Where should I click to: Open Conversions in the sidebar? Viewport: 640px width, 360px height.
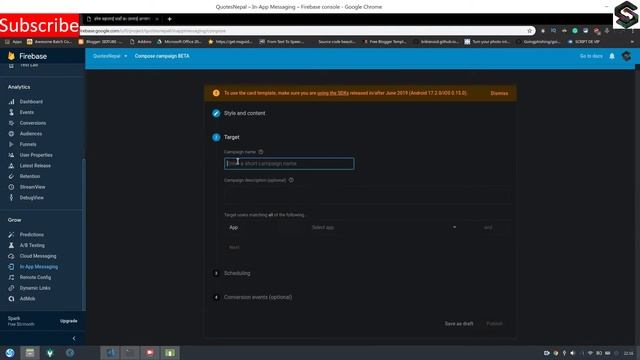(33, 123)
